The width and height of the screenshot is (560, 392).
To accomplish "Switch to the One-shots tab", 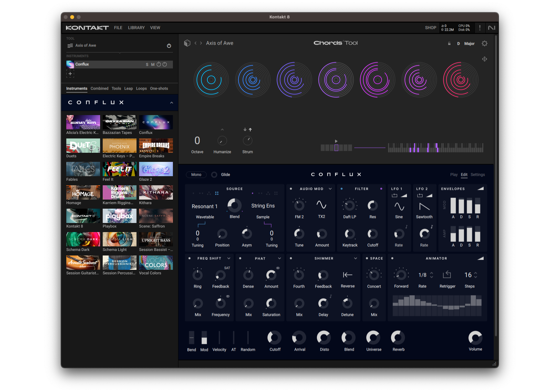I will click(x=159, y=88).
